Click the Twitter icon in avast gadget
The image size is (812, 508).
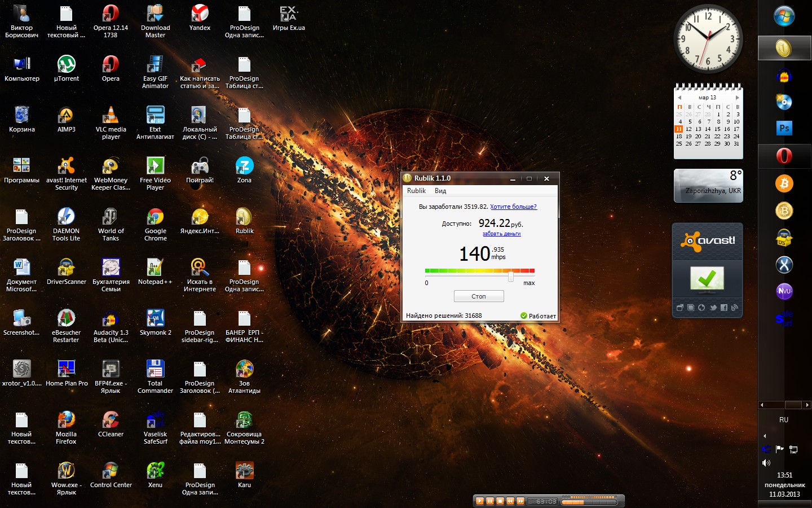pos(713,308)
